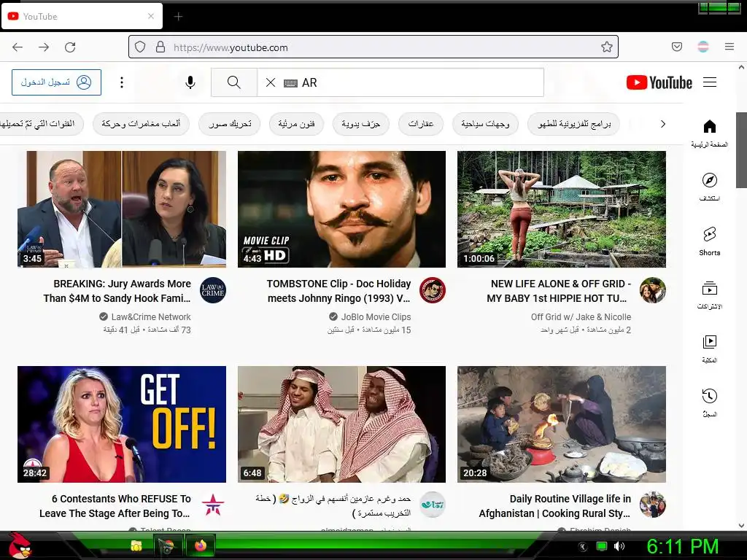The image size is (747, 560).
Task: Open the Afghanistan village cooking thumbnail
Action: pos(562,424)
